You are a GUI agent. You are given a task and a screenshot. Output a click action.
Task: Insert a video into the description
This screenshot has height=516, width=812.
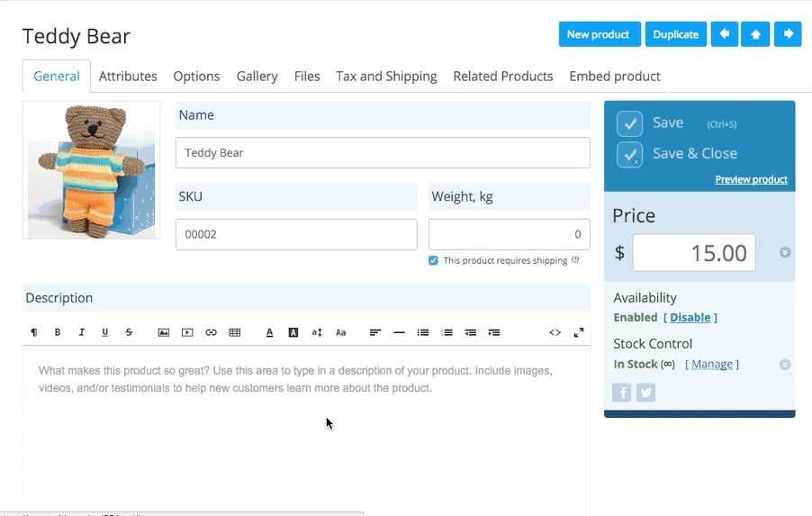(187, 332)
